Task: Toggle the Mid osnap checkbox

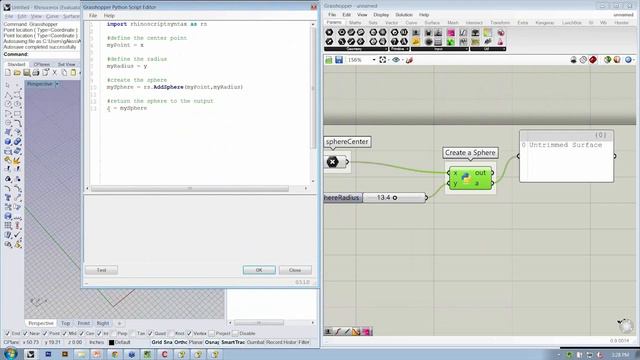Action: point(64,333)
